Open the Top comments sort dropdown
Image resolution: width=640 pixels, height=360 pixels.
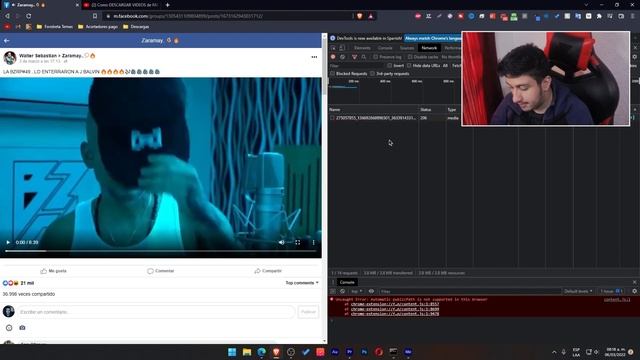[302, 283]
